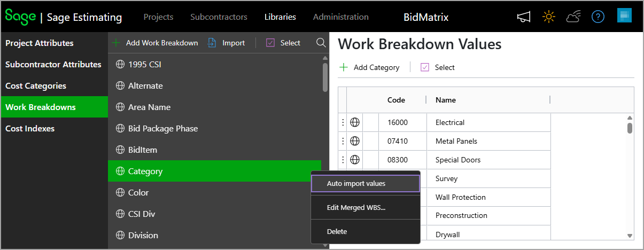Click the breakdown list scrollbar thumb
The height and width of the screenshot is (250, 644).
point(325,77)
